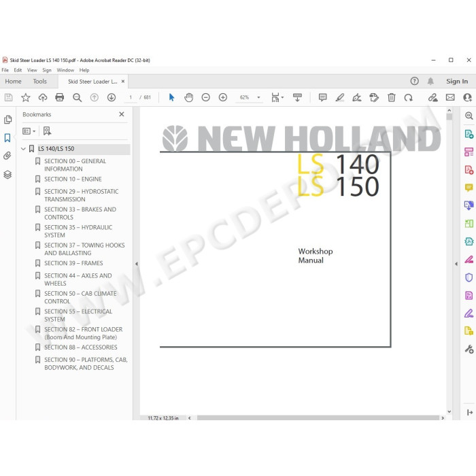Open bookmark SECTION 88 – ACCESSORIES

pyautogui.click(x=80, y=347)
